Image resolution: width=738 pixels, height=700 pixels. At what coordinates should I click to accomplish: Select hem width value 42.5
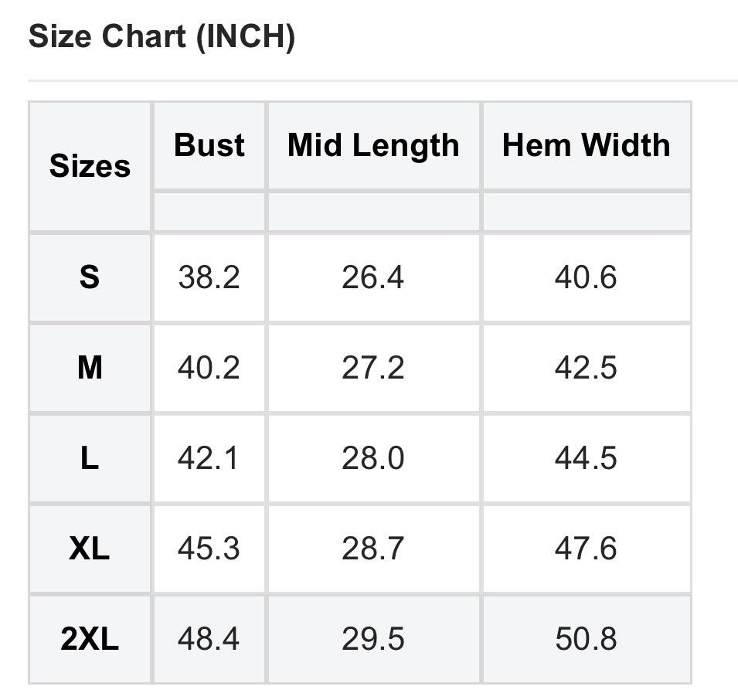(x=586, y=368)
